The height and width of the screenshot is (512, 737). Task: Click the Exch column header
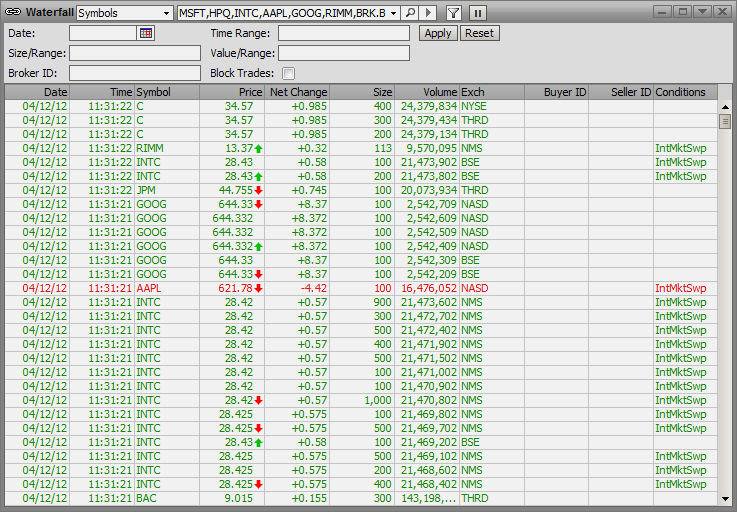tap(492, 92)
